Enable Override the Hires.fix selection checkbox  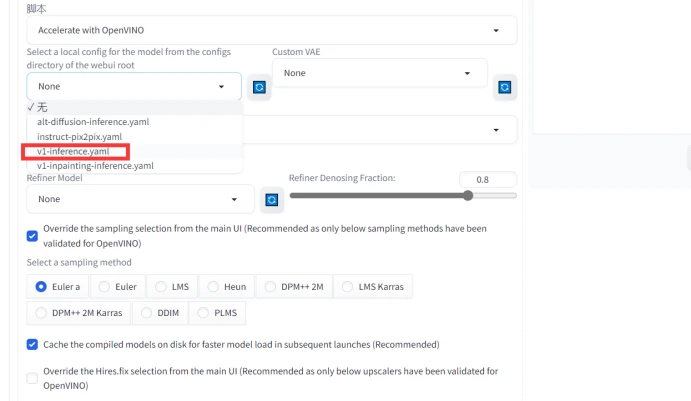point(33,378)
